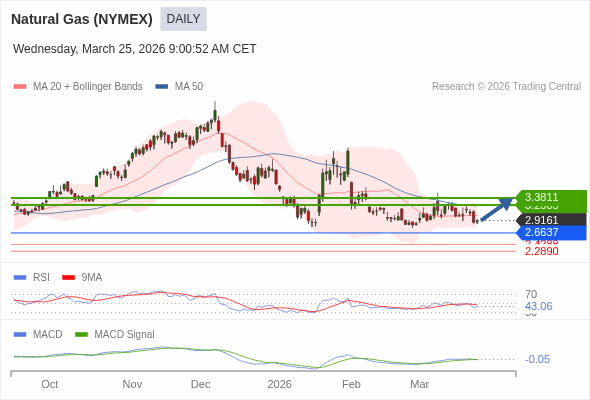
Task: Click the green MACD Signal legend swatch
Action: [x=81, y=335]
